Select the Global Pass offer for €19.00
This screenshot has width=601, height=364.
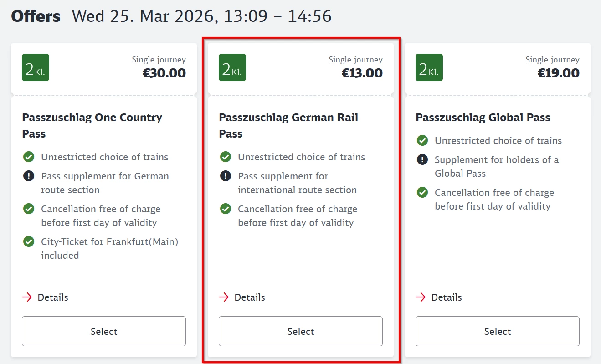pyautogui.click(x=498, y=331)
